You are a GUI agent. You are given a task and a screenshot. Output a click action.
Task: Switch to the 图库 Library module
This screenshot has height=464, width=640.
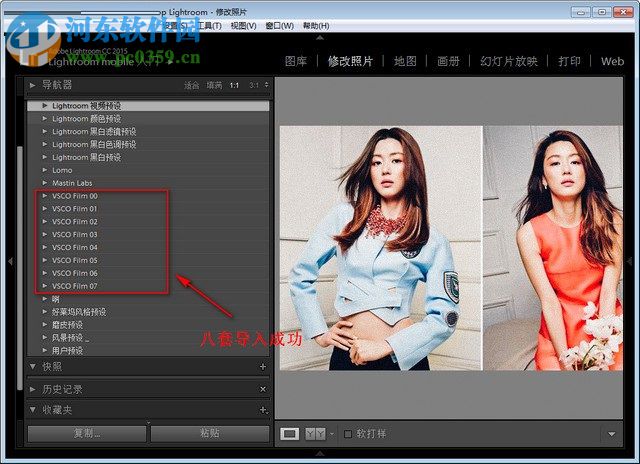pyautogui.click(x=296, y=61)
